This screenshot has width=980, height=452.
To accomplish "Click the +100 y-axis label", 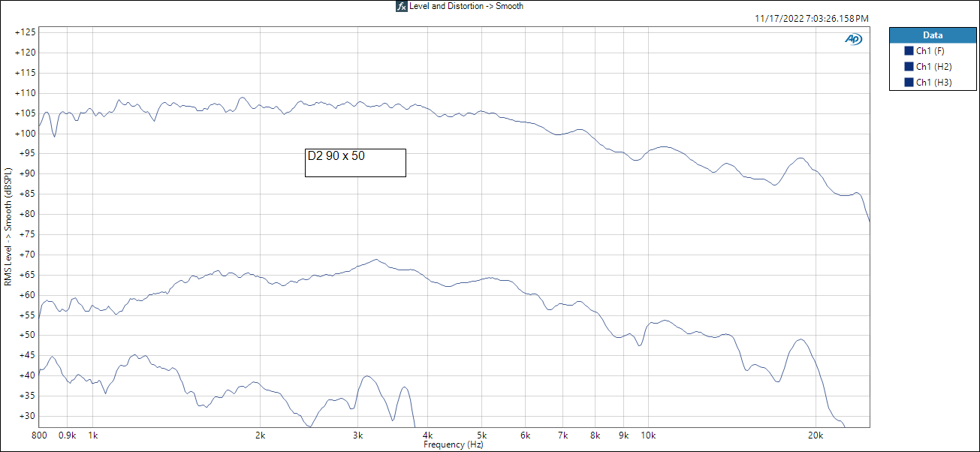I will pyautogui.click(x=26, y=133).
